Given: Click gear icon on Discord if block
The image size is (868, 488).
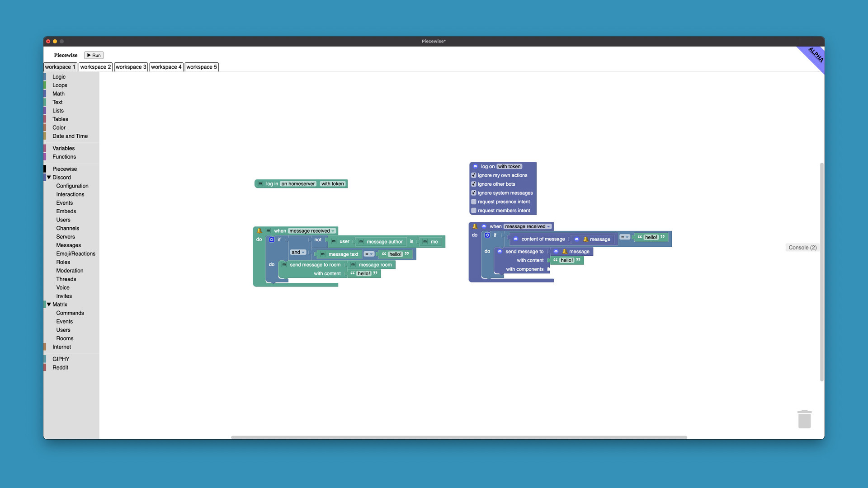Looking at the screenshot, I should coord(487,235).
